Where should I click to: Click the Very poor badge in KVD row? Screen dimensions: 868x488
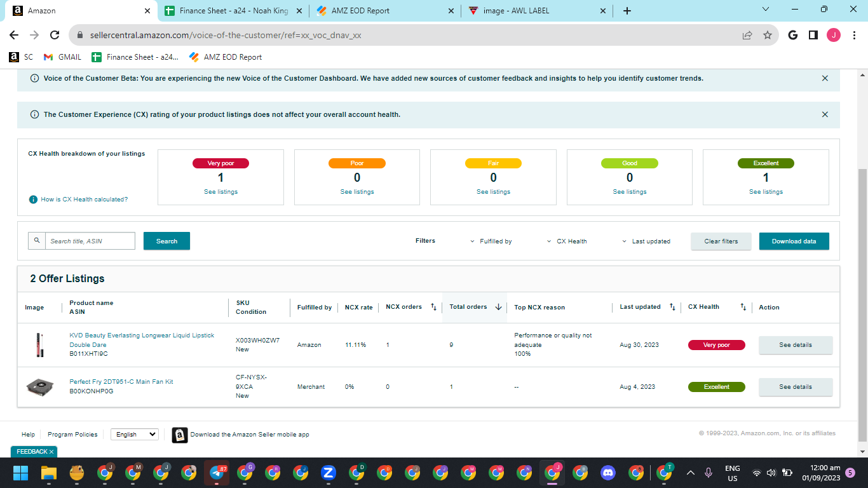[x=716, y=345]
